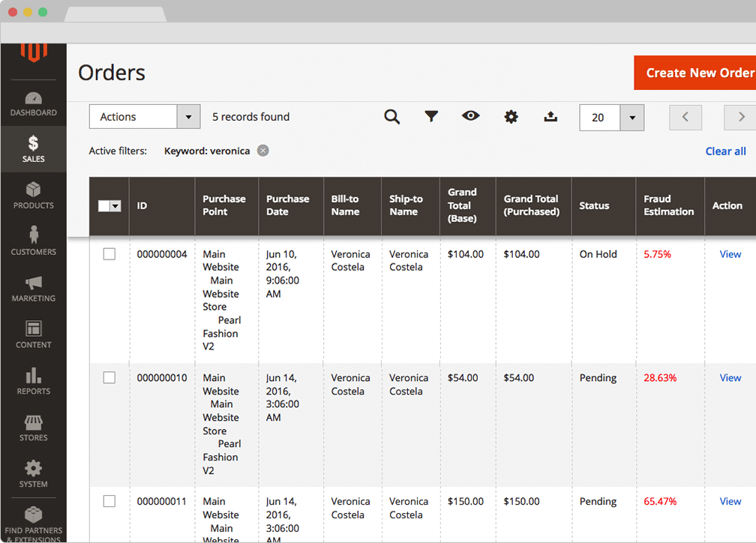The width and height of the screenshot is (756, 543).
Task: Click the search magnifier icon
Action: pyautogui.click(x=391, y=117)
